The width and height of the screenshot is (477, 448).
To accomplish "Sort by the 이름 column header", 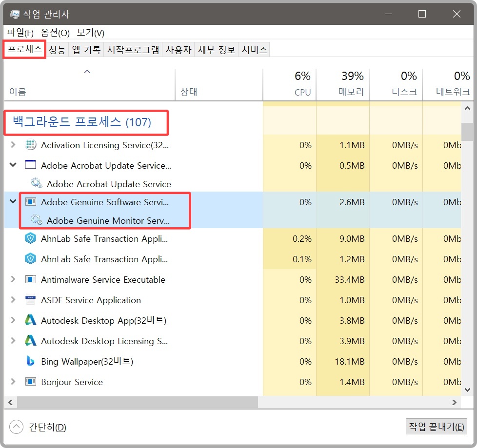I will pyautogui.click(x=89, y=84).
